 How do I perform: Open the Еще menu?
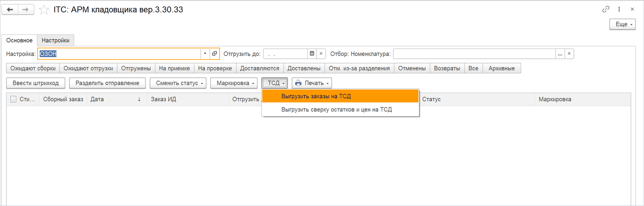(x=622, y=24)
